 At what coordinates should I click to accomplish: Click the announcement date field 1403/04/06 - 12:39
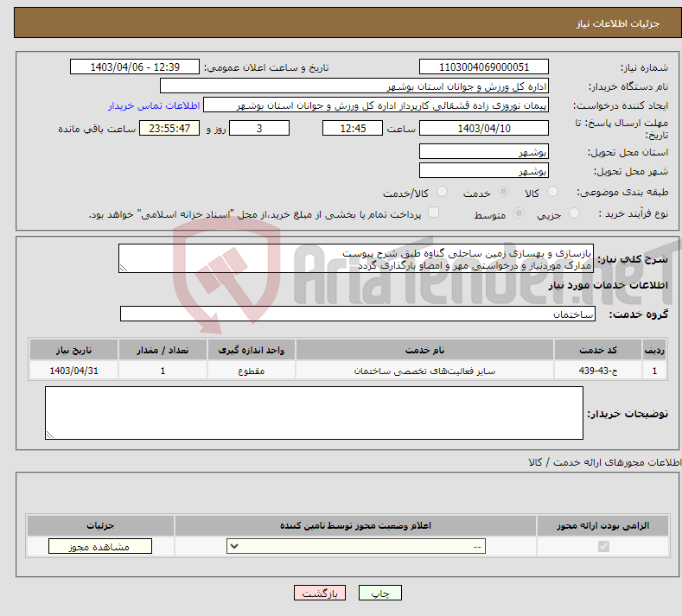coord(134,67)
